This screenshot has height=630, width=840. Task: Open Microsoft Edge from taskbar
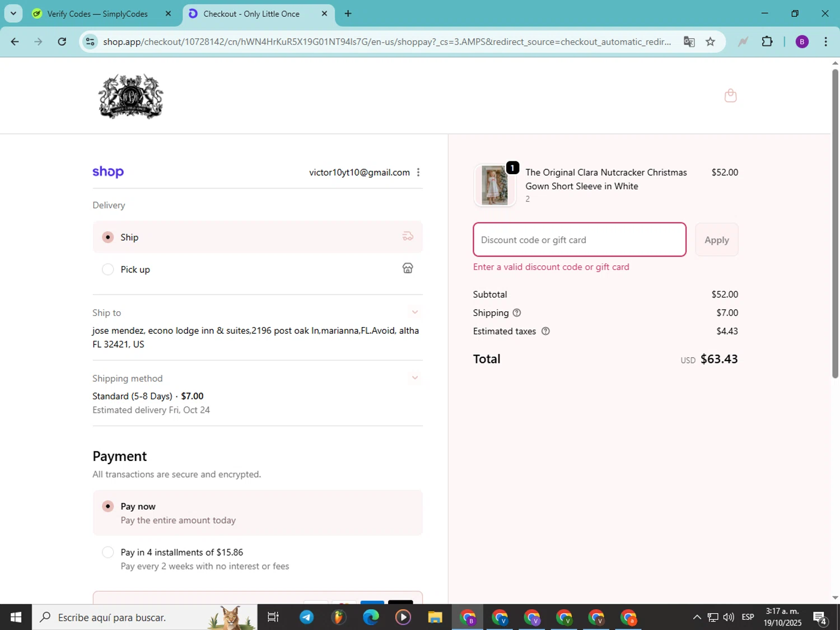pos(371,617)
